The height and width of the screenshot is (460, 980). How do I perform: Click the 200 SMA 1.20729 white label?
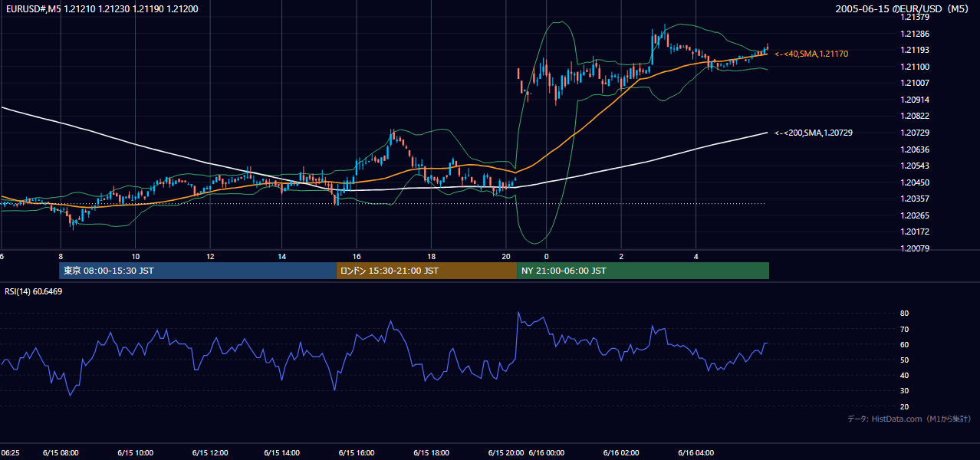coord(814,133)
